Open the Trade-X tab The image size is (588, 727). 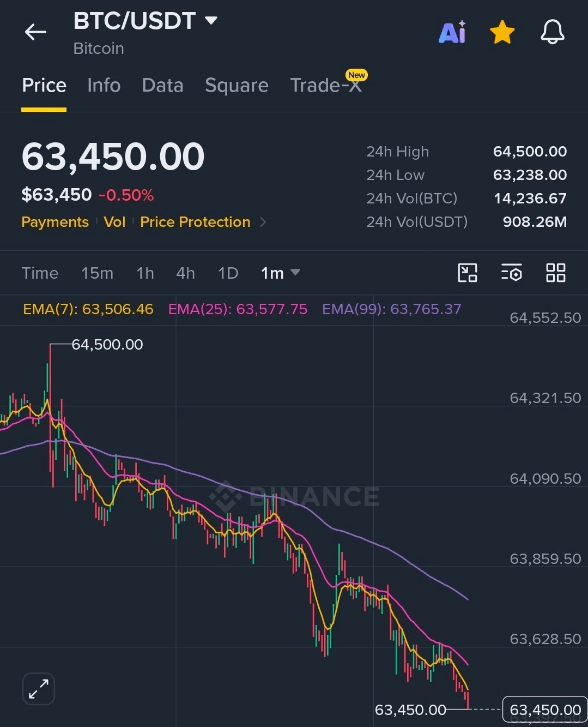tap(326, 85)
